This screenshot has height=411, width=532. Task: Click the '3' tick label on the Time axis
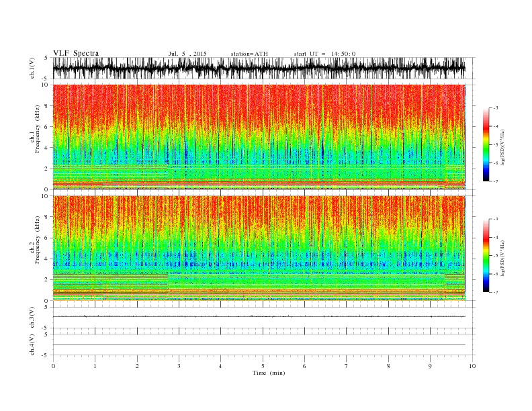click(x=179, y=366)
